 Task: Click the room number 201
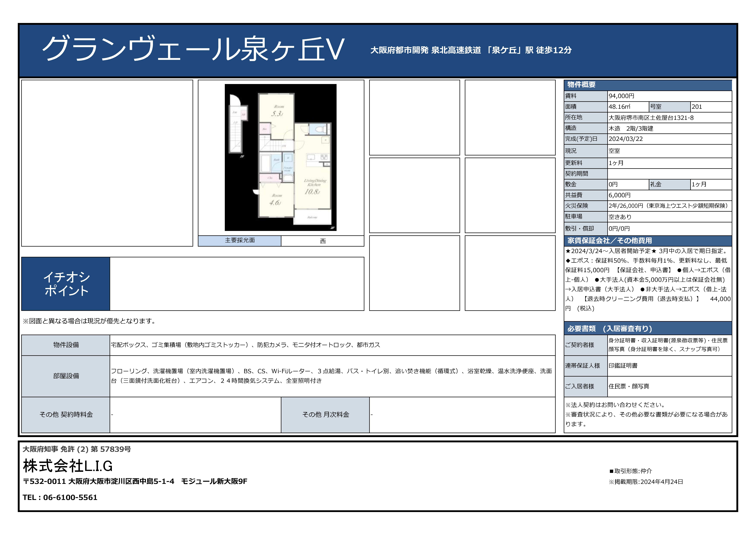[x=697, y=107]
